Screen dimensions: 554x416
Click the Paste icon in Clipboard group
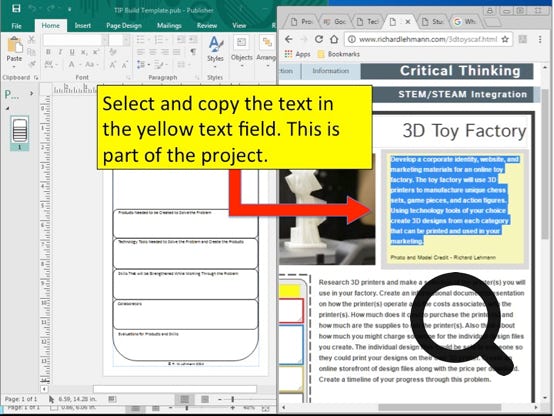[14, 46]
